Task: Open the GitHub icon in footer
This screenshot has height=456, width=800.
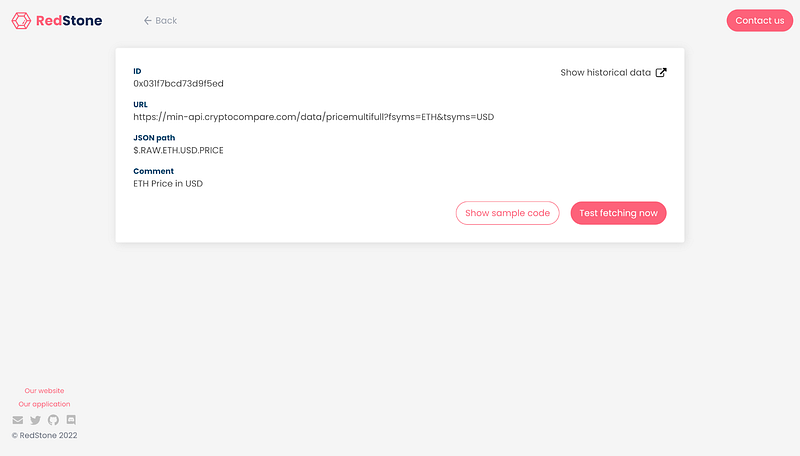Action: pyautogui.click(x=53, y=420)
